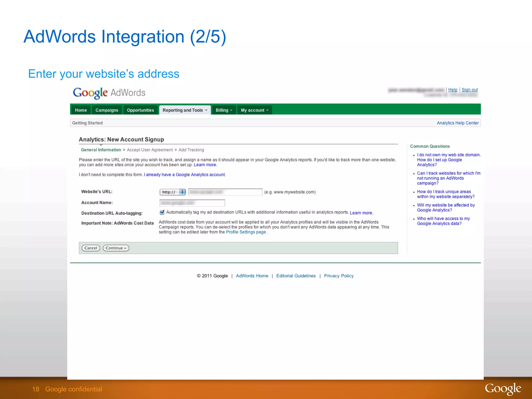Viewport: 532px width, 399px height.
Task: Click the blurred account email at top right
Action: coord(417,90)
